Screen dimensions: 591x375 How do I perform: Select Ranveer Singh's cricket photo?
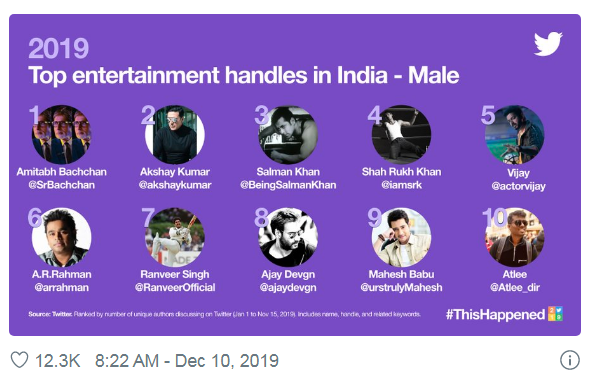175,237
